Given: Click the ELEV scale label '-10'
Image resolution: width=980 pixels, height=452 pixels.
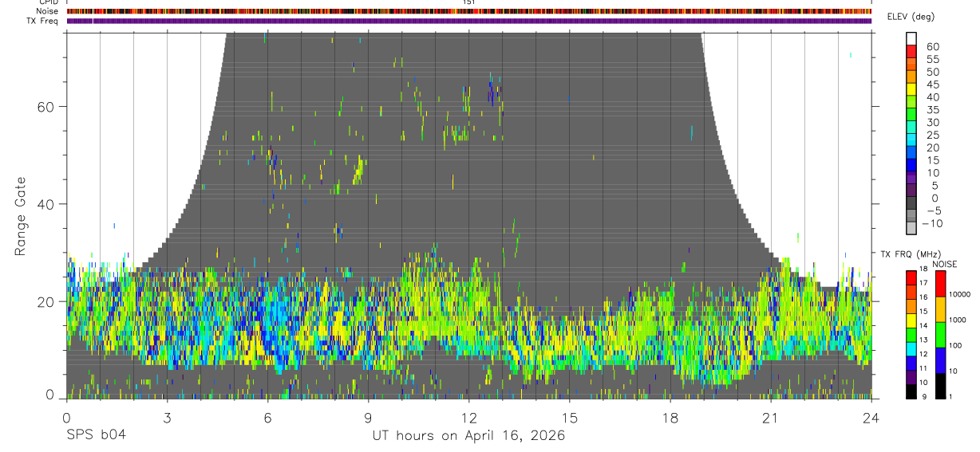Looking at the screenshot, I should point(932,224).
